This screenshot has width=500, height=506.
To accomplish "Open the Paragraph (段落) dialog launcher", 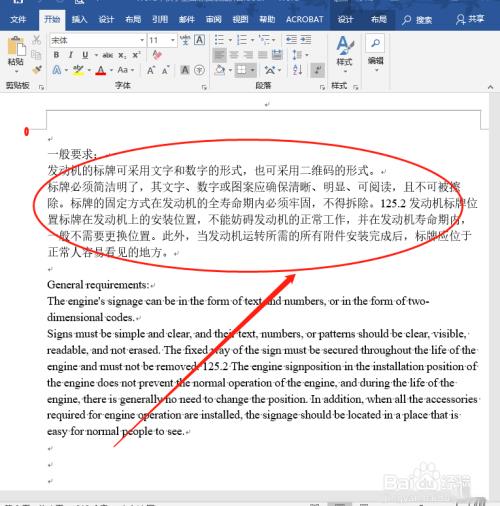I will (322, 87).
